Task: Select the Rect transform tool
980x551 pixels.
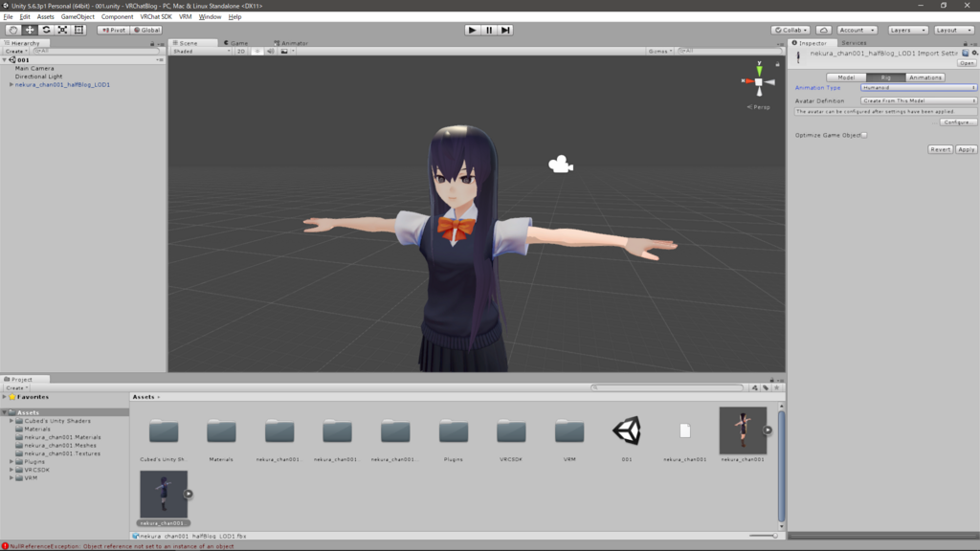Action: (x=78, y=30)
